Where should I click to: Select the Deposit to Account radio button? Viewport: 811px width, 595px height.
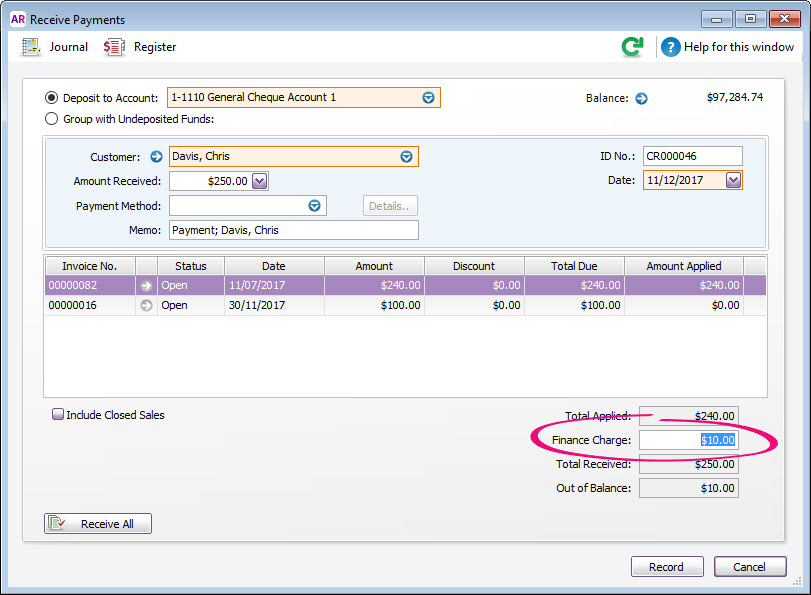pos(52,98)
